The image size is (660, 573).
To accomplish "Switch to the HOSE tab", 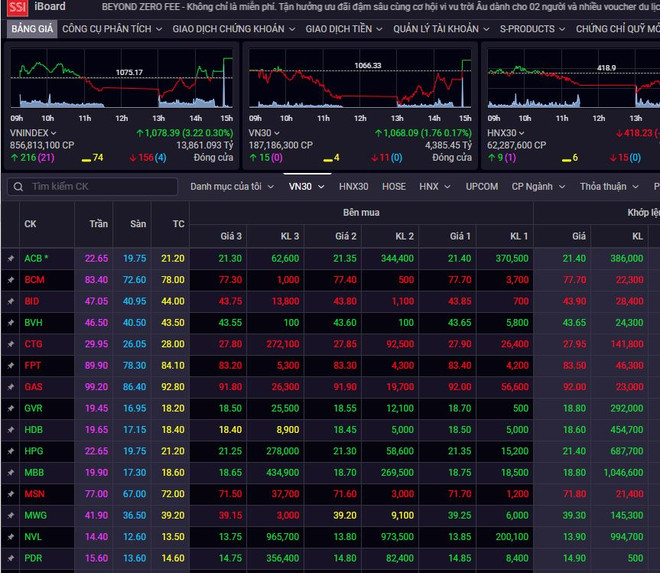I will click(x=393, y=187).
